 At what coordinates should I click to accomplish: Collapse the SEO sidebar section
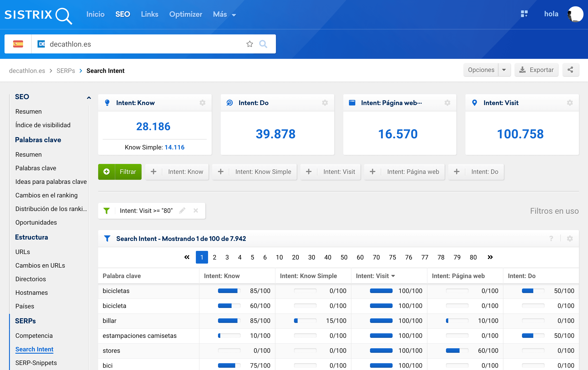click(x=89, y=98)
